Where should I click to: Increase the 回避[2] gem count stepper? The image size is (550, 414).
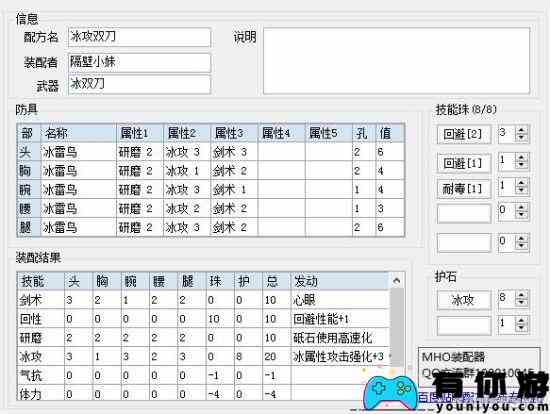click(521, 130)
